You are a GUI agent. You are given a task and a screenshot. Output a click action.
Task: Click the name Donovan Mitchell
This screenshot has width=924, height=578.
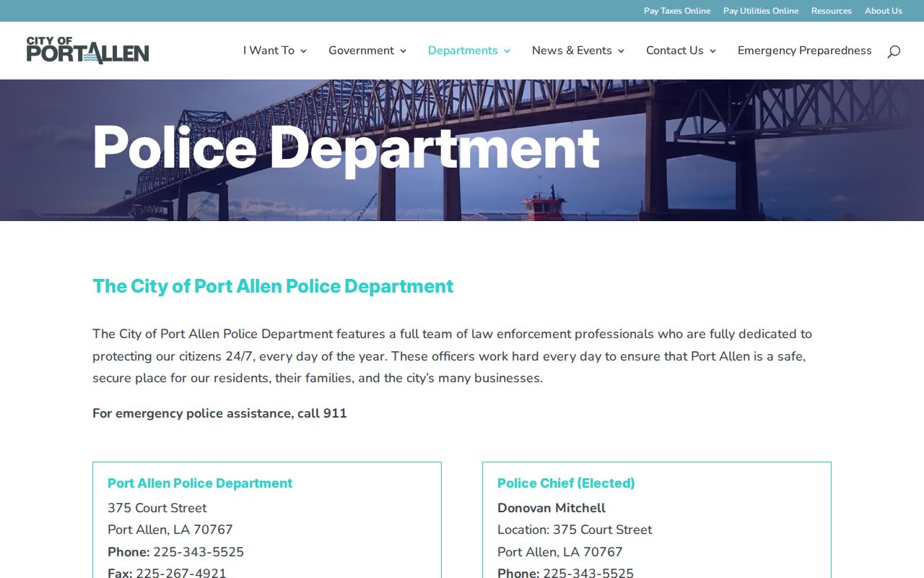click(552, 508)
